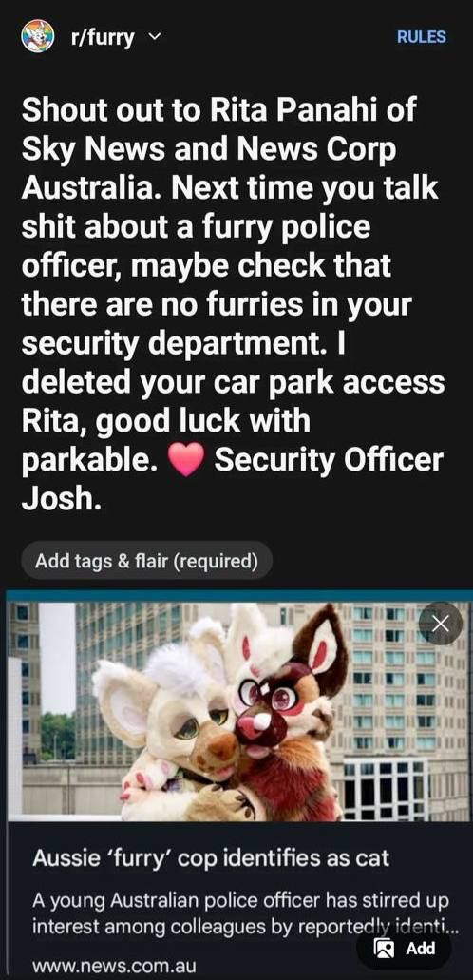Click the article description preview text

[245, 913]
